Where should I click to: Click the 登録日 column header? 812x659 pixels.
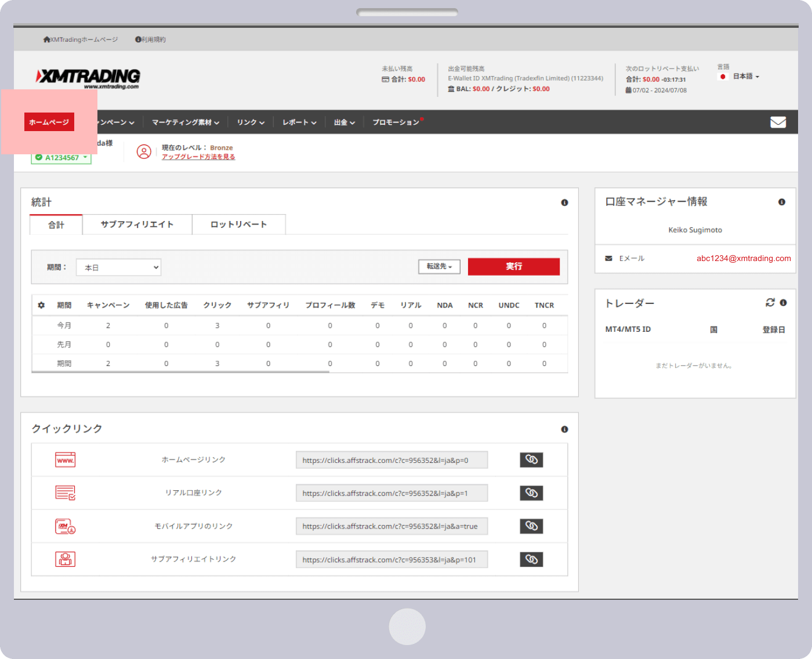tap(774, 329)
